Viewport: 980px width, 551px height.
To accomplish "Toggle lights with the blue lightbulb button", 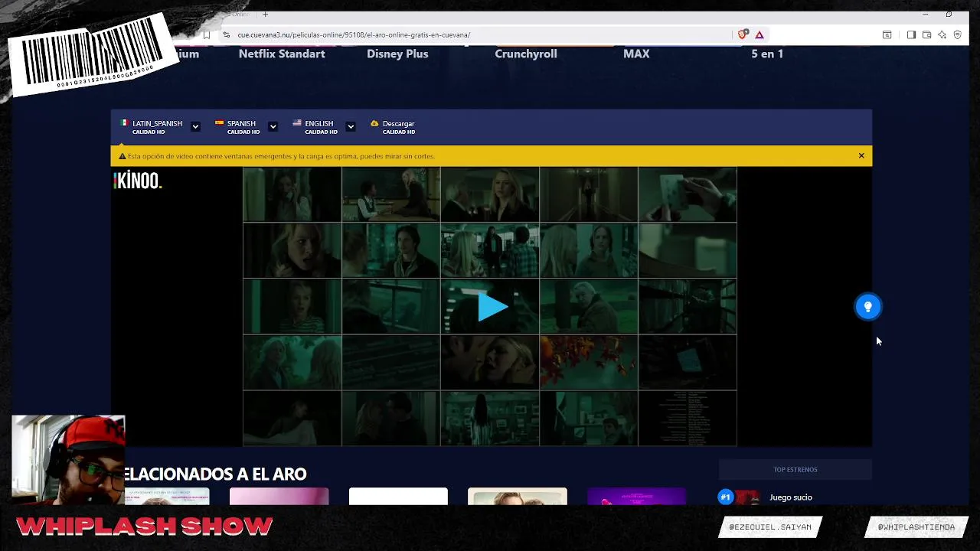I will (x=868, y=307).
